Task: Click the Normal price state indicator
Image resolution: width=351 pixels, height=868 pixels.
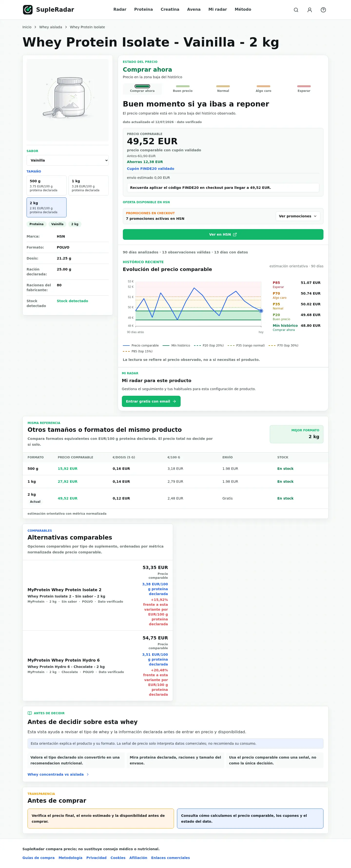Action: 223,89
